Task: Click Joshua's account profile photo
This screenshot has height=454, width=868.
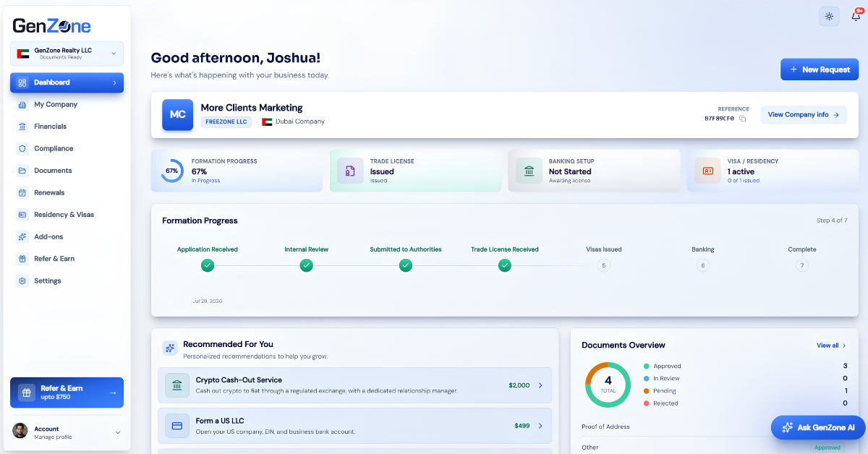Action: [20, 432]
